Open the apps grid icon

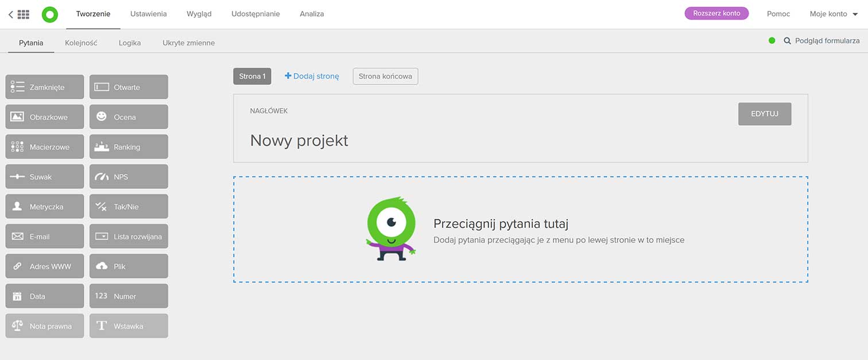tap(24, 14)
